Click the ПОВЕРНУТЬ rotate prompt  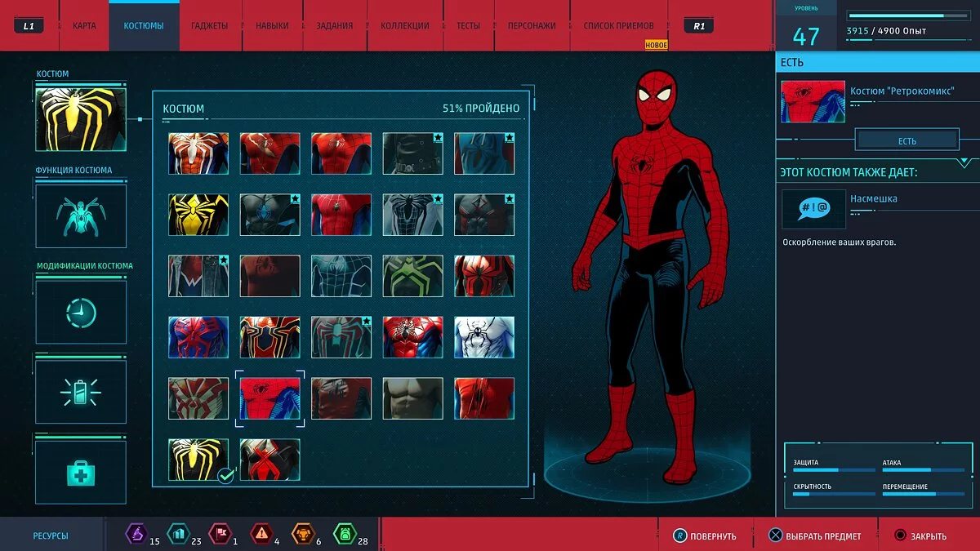point(704,536)
